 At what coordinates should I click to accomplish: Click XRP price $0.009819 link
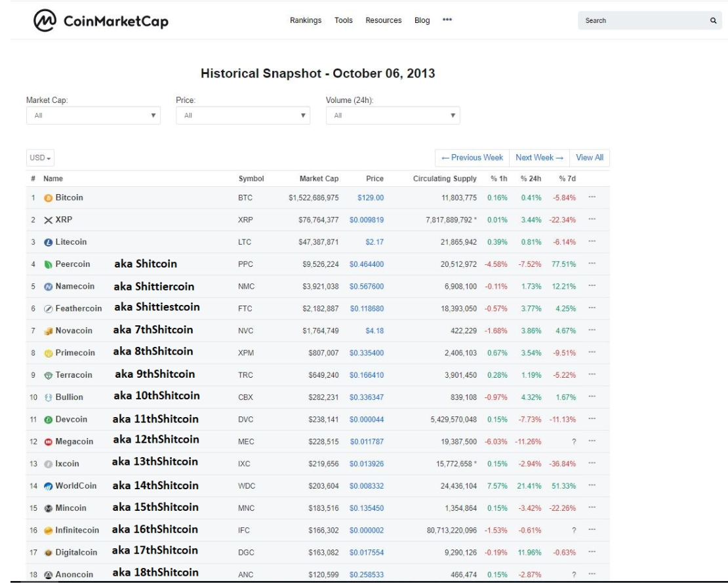click(367, 220)
